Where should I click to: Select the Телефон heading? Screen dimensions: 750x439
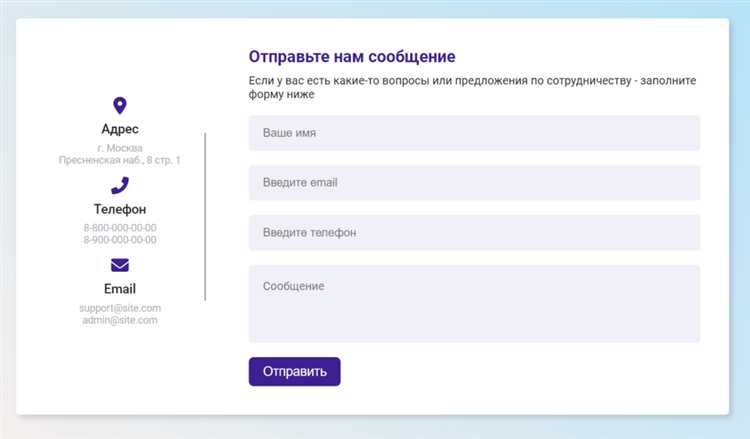(x=120, y=209)
